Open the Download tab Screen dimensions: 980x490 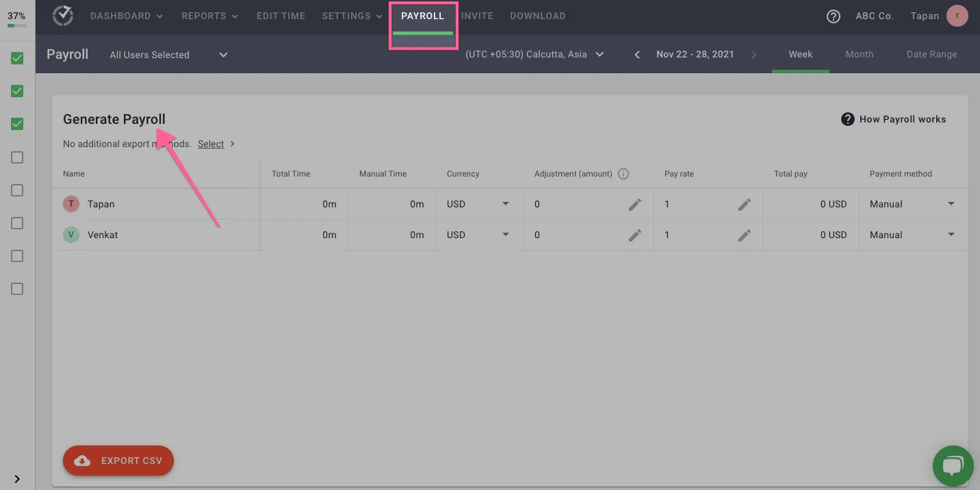click(x=538, y=16)
